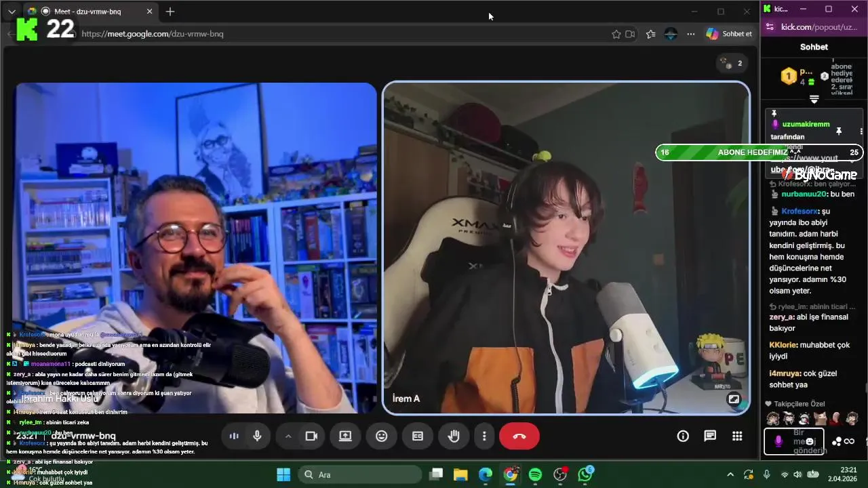Toggle closed captions in Meet
Image resolution: width=868 pixels, height=488 pixels.
[x=418, y=436]
